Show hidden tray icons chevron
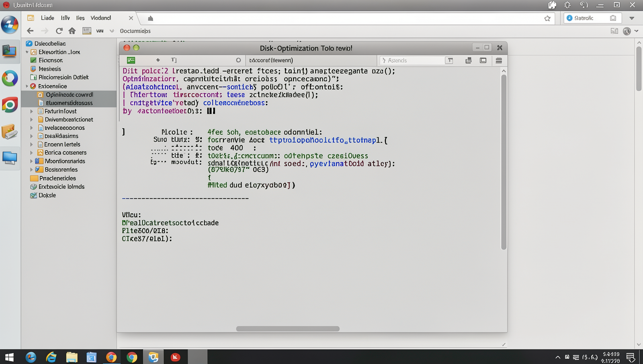The image size is (643, 364). [x=558, y=357]
